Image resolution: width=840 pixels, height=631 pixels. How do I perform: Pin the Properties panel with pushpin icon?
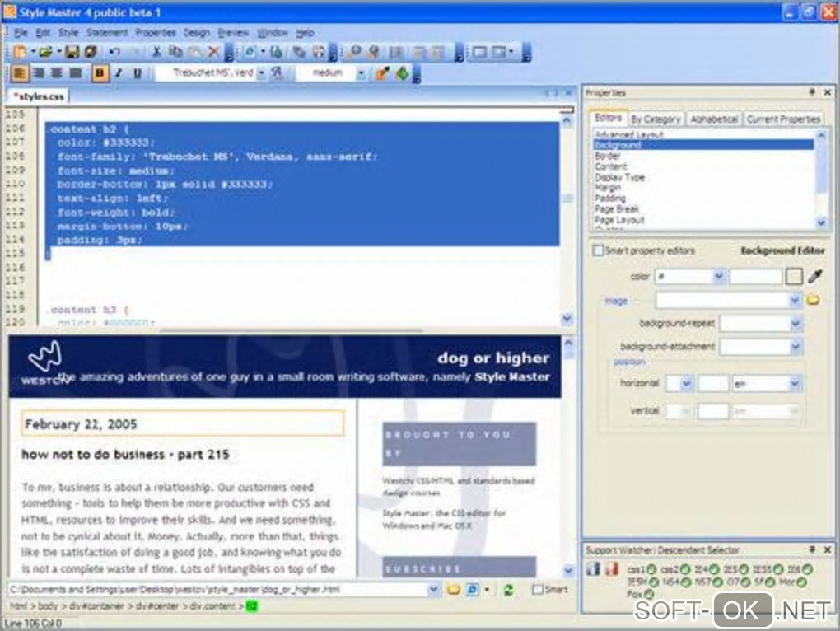812,92
